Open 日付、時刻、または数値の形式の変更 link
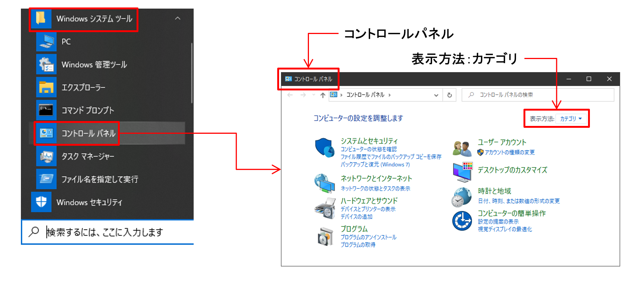Image resolution: width=644 pixels, height=281 pixels. click(519, 201)
